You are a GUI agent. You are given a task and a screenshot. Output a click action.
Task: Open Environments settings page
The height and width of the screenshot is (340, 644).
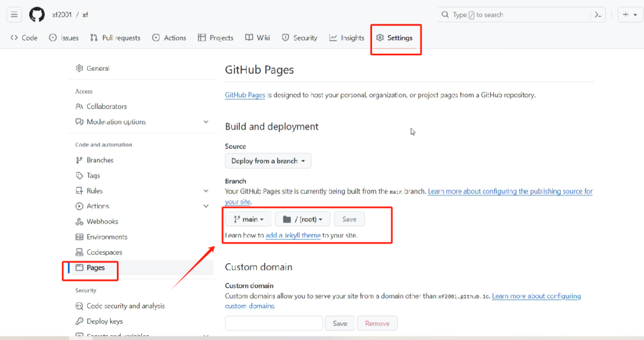[142, 237]
